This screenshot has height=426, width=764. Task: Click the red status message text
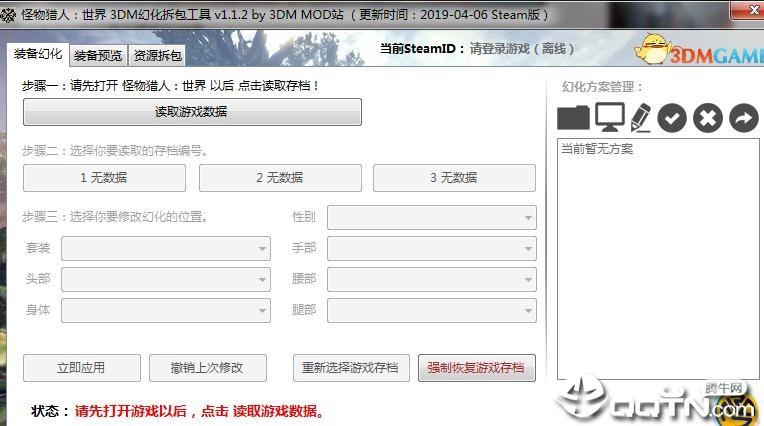click(199, 411)
